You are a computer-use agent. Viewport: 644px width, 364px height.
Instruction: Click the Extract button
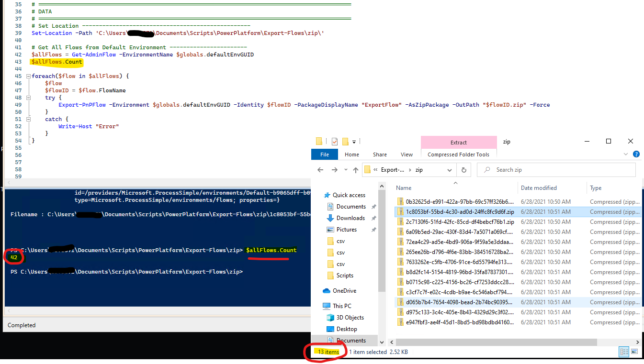click(x=458, y=142)
